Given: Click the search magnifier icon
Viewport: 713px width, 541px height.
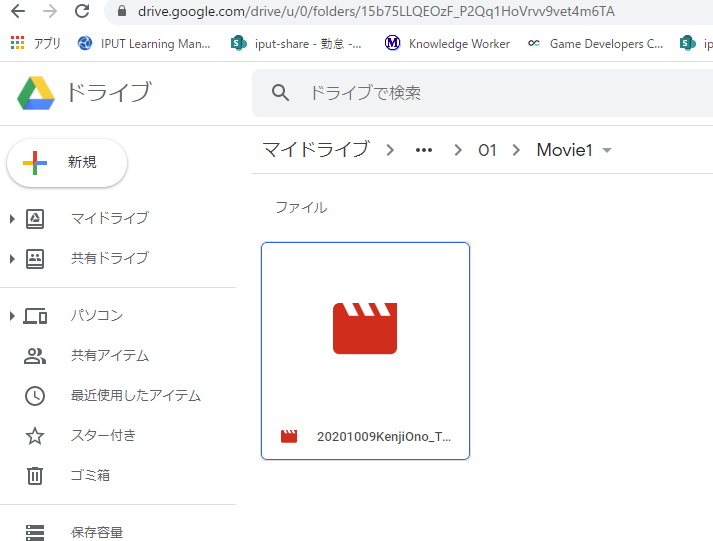Looking at the screenshot, I should 280,93.
